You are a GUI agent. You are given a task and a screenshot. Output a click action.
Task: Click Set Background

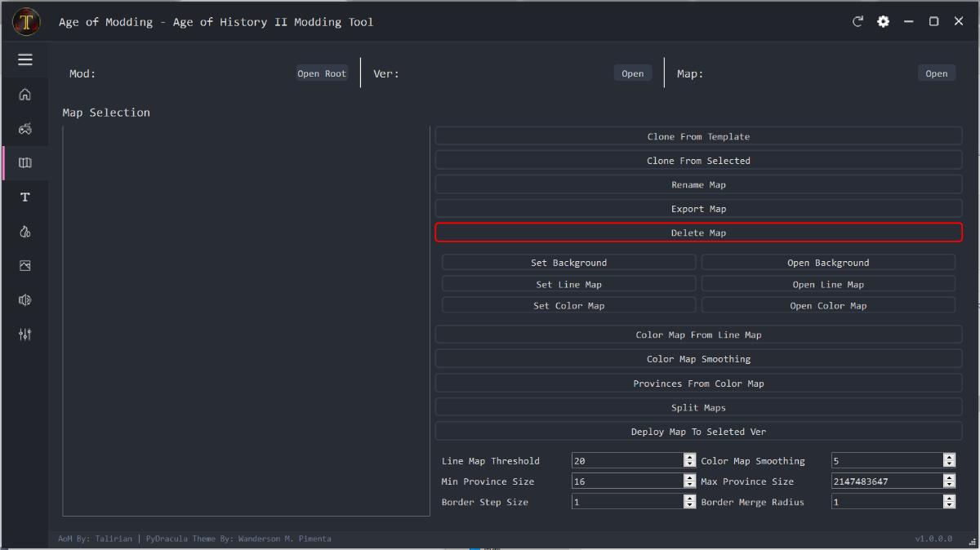(569, 263)
